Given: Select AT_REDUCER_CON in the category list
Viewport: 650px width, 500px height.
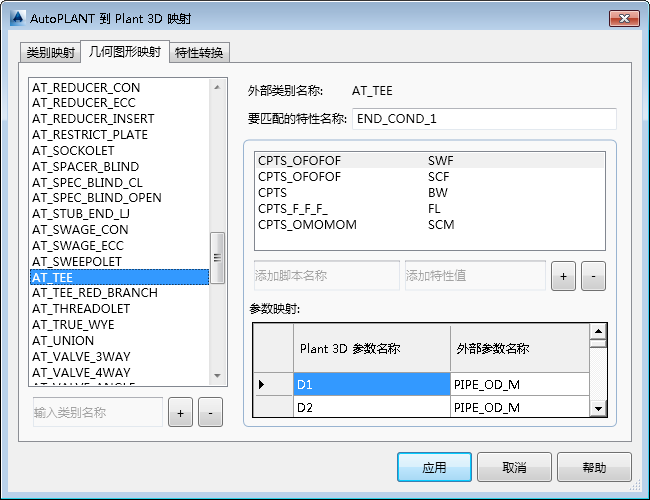Looking at the screenshot, I should pyautogui.click(x=120, y=87).
